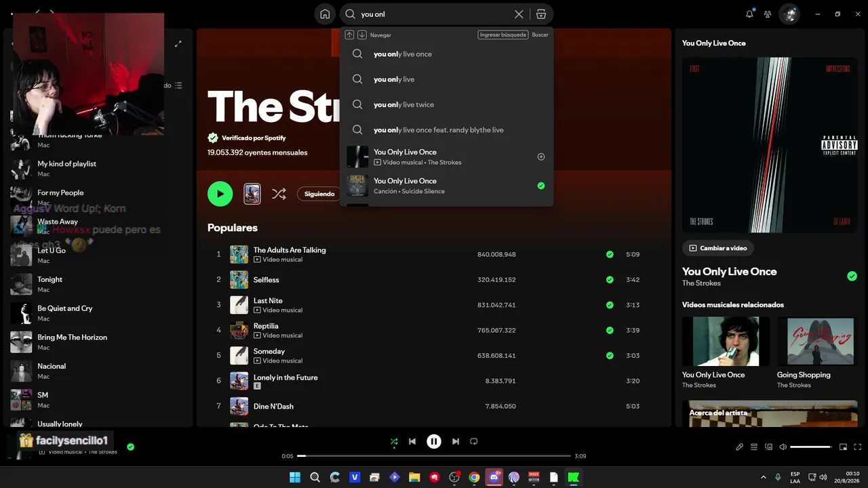The width and height of the screenshot is (868, 488).
Task: Open lyrics with the microphone icon
Action: (740, 447)
